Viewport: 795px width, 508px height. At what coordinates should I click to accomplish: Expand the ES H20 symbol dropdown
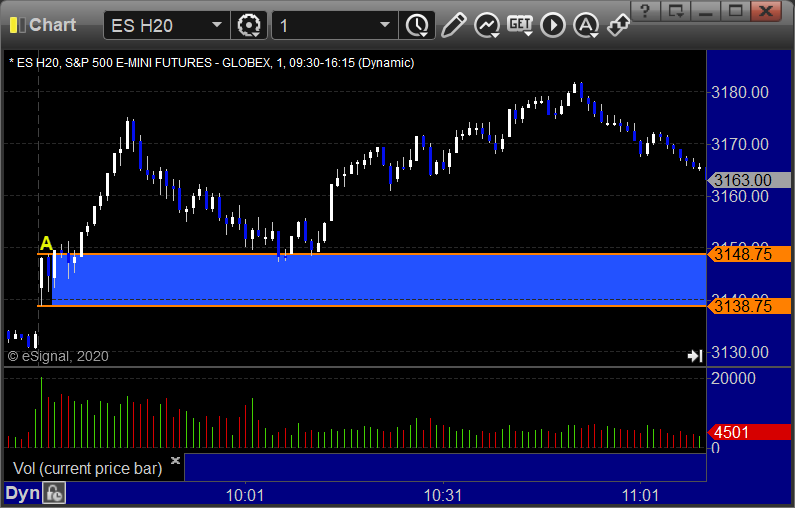coord(216,25)
